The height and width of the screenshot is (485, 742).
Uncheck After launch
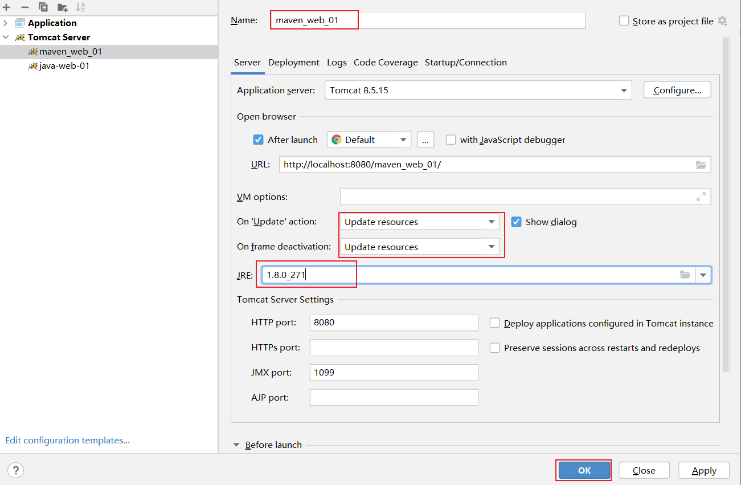[x=258, y=140]
